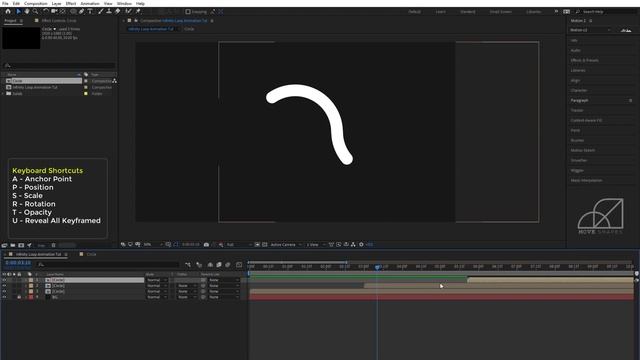Hide layer 2 Circle with eye toggle
Screen dimensions: 640x360
click(x=4, y=286)
